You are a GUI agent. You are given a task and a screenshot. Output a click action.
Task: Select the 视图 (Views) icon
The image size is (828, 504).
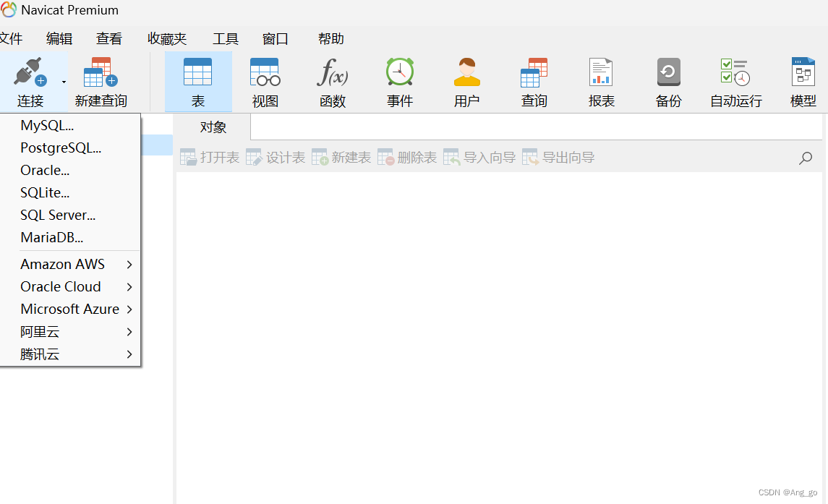coord(265,81)
